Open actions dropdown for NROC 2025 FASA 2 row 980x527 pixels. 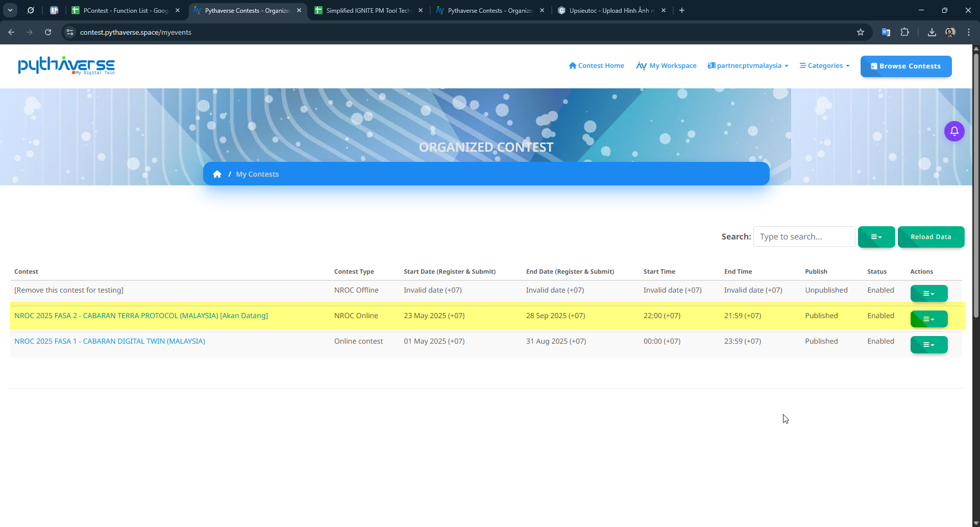click(x=929, y=319)
